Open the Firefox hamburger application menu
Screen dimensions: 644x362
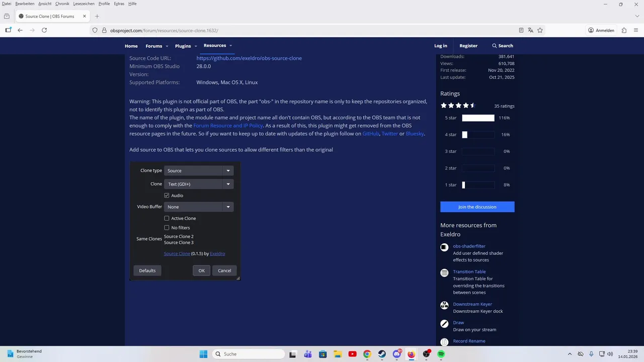[x=636, y=30]
